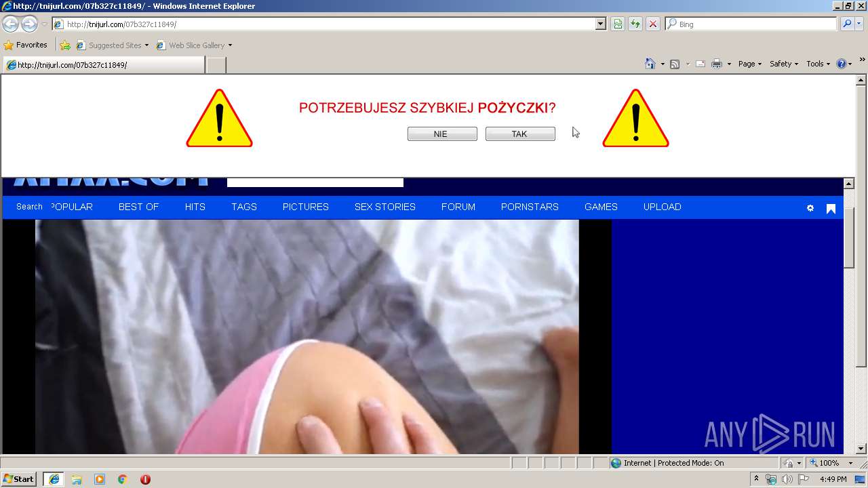The width and height of the screenshot is (868, 488).
Task: Click the site search input field
Action: 315,182
